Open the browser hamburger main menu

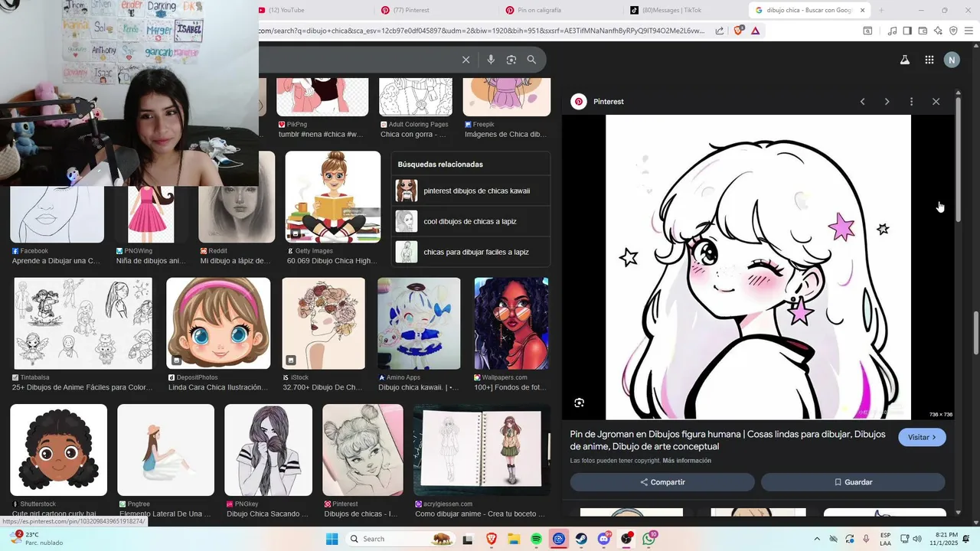[969, 31]
